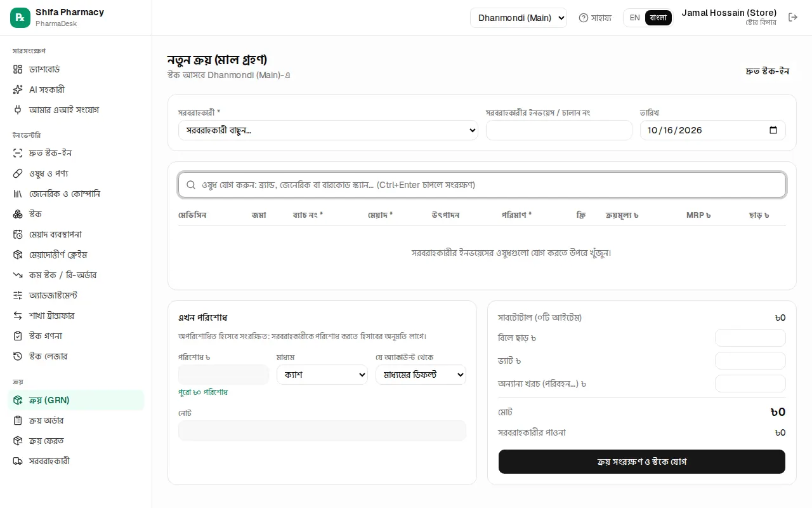Click the ওষুধ ও পণ্য pill icon
This screenshot has width=812, height=508.
click(18, 173)
